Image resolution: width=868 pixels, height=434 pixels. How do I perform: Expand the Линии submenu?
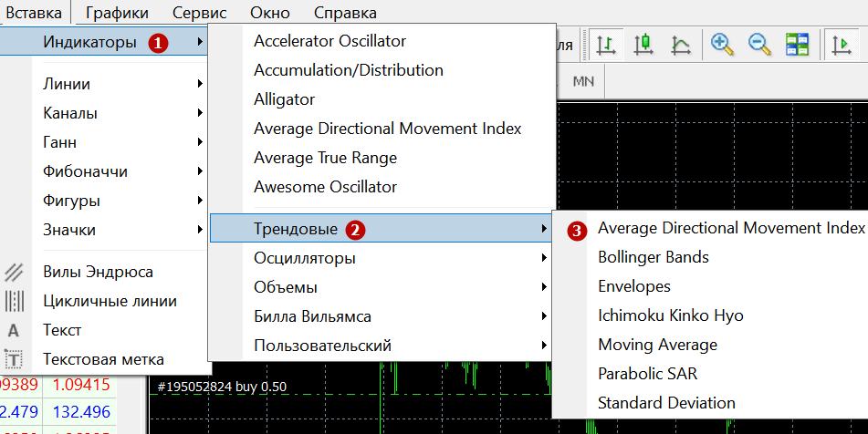pos(120,84)
